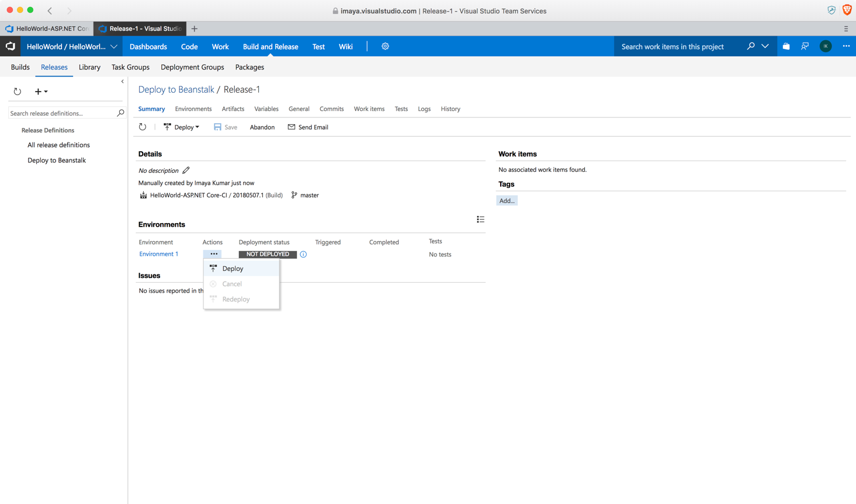
Task: Choose Deploy from the actions menu
Action: coord(241,269)
